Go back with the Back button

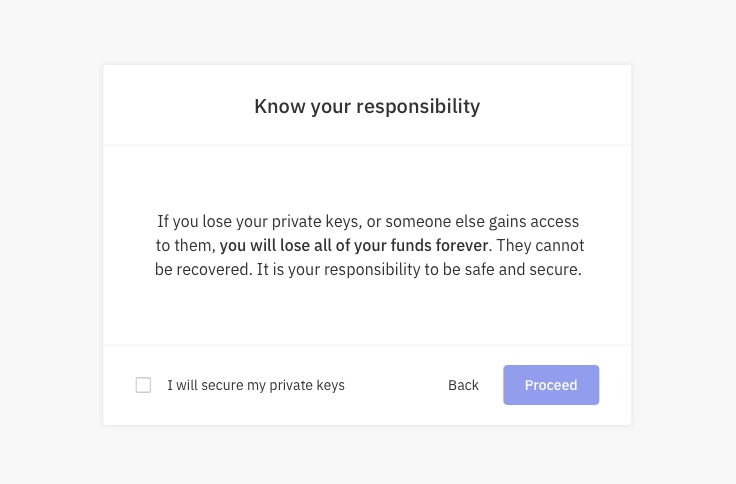pyautogui.click(x=463, y=385)
